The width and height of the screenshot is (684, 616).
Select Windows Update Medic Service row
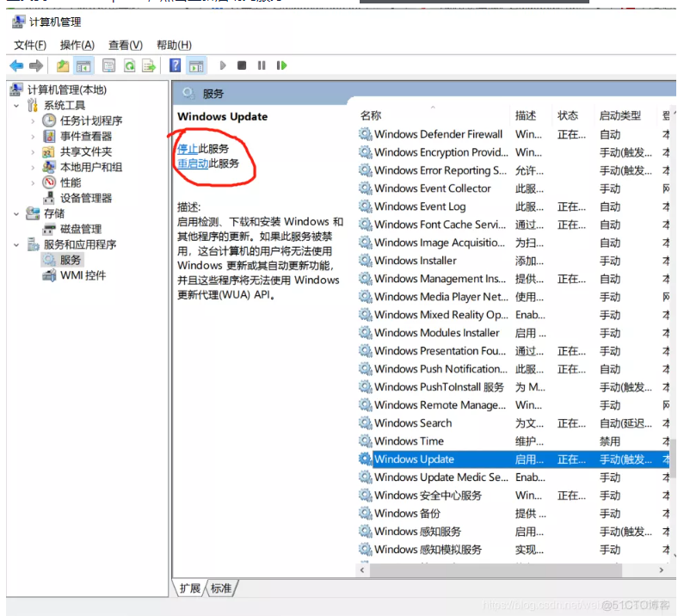pyautogui.click(x=514, y=477)
